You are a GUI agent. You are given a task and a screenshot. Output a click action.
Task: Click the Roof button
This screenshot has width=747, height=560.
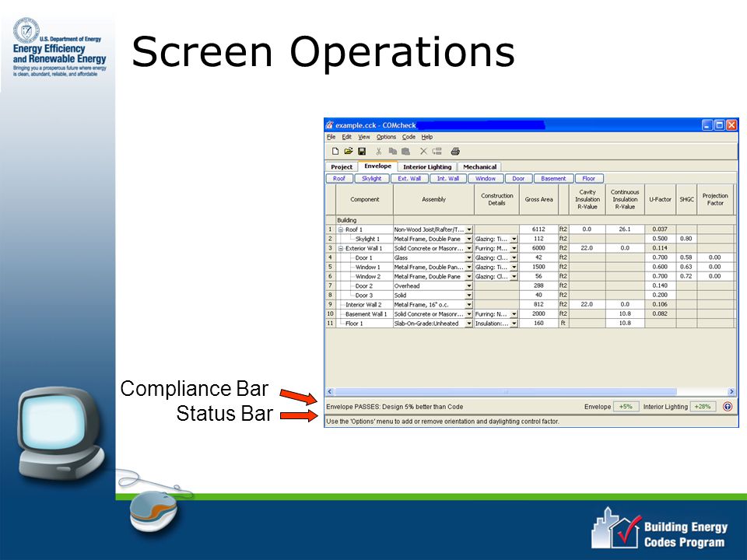tap(339, 179)
